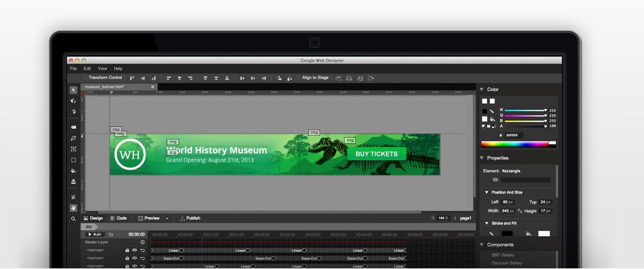
Task: Activate the Zoom magnifier tool
Action: click(x=74, y=219)
